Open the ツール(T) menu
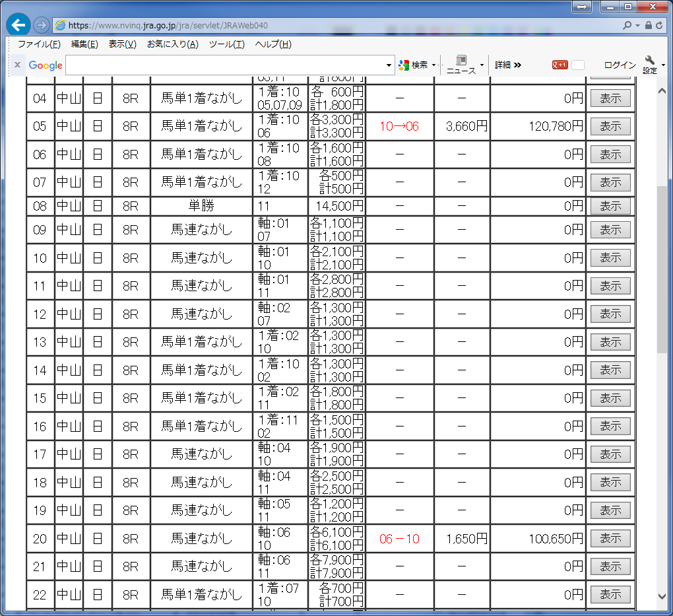 pos(226,44)
